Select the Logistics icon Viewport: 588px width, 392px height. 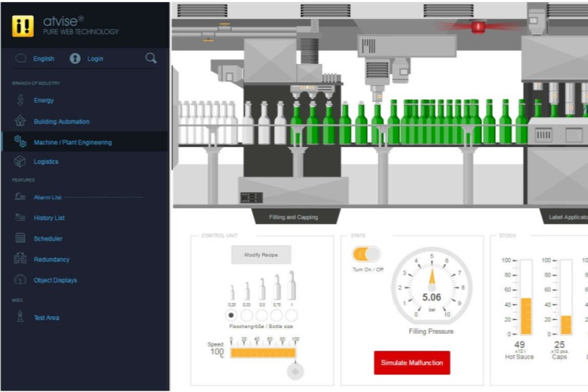click(x=21, y=161)
